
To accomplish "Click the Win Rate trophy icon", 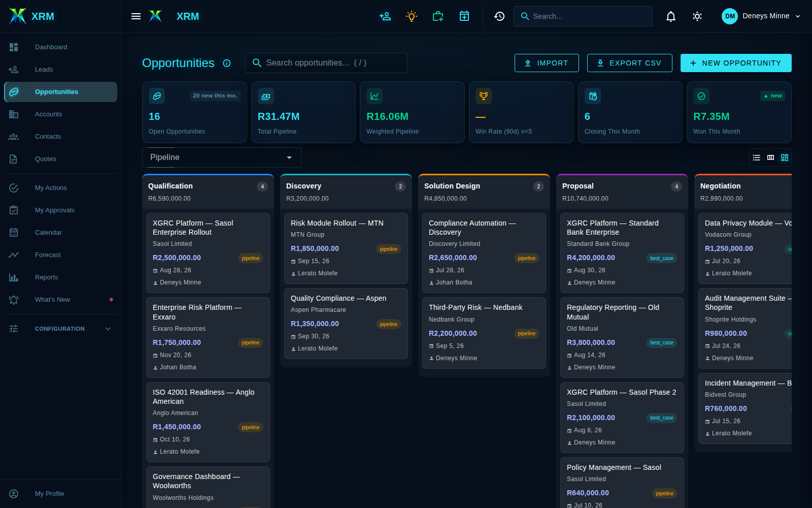I will point(484,96).
